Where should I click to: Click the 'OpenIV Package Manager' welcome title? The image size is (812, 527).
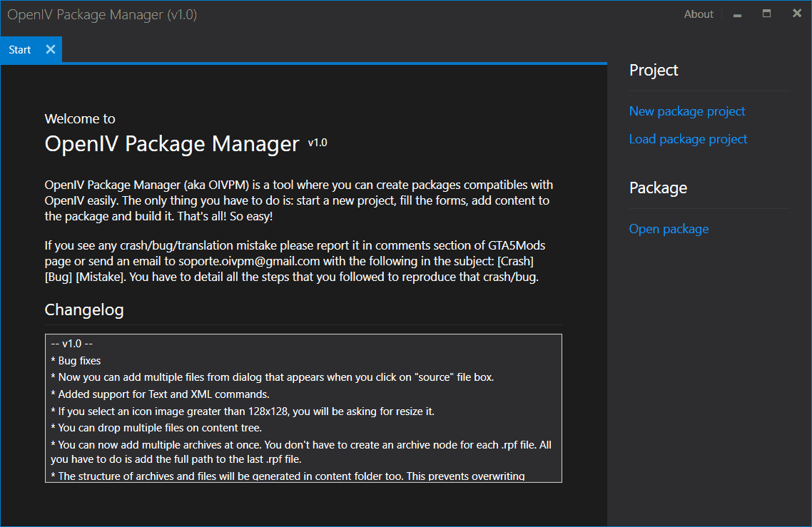172,144
